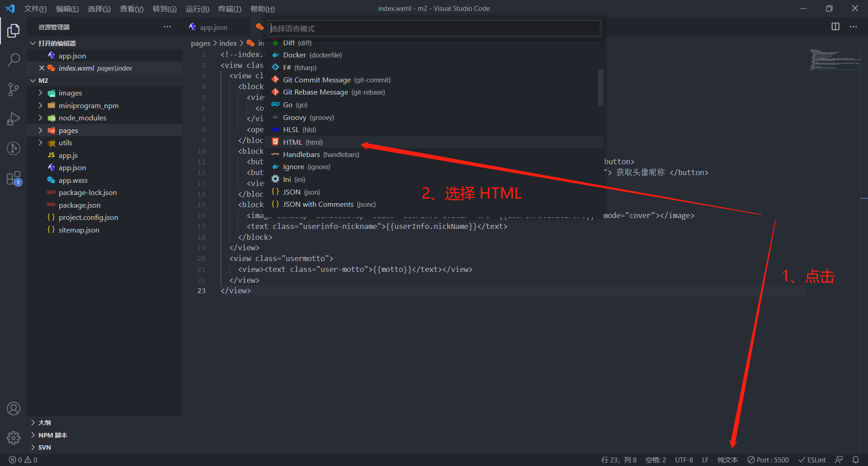Collapse the M2 project folder section
This screenshot has width=868, height=466.
pyautogui.click(x=105, y=80)
